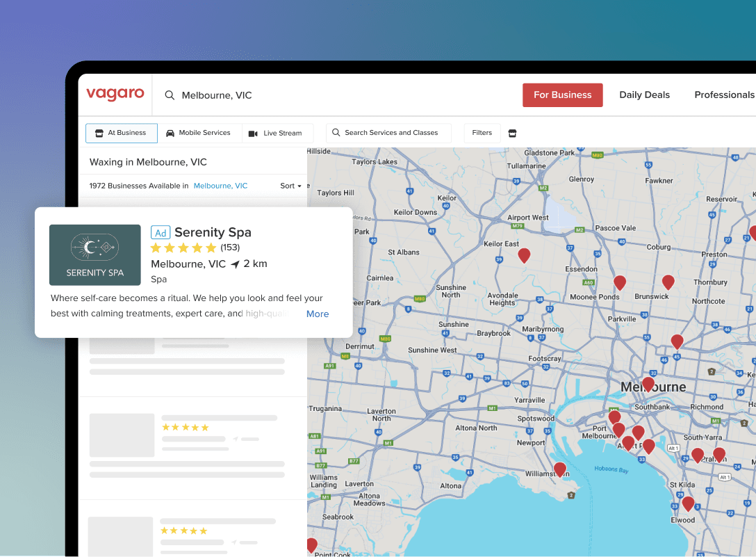The height and width of the screenshot is (557, 756).
Task: Click the map pin near Keilor East
Action: tap(525, 255)
